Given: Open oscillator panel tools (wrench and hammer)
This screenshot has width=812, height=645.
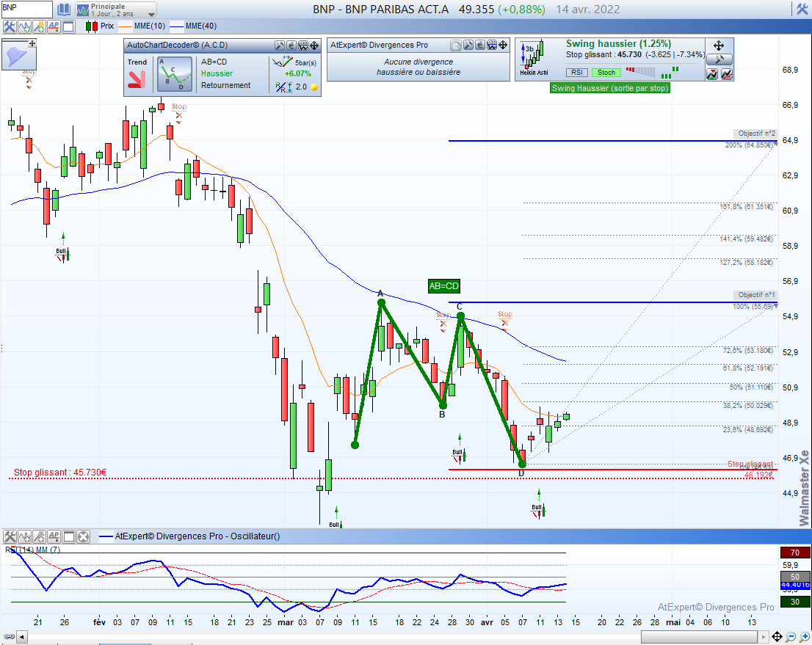Looking at the screenshot, I should (x=10, y=536).
